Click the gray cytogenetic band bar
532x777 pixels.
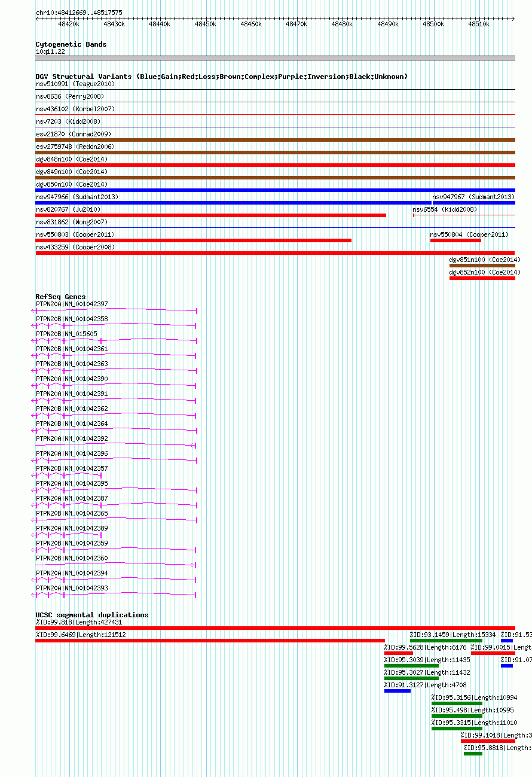[275, 58]
